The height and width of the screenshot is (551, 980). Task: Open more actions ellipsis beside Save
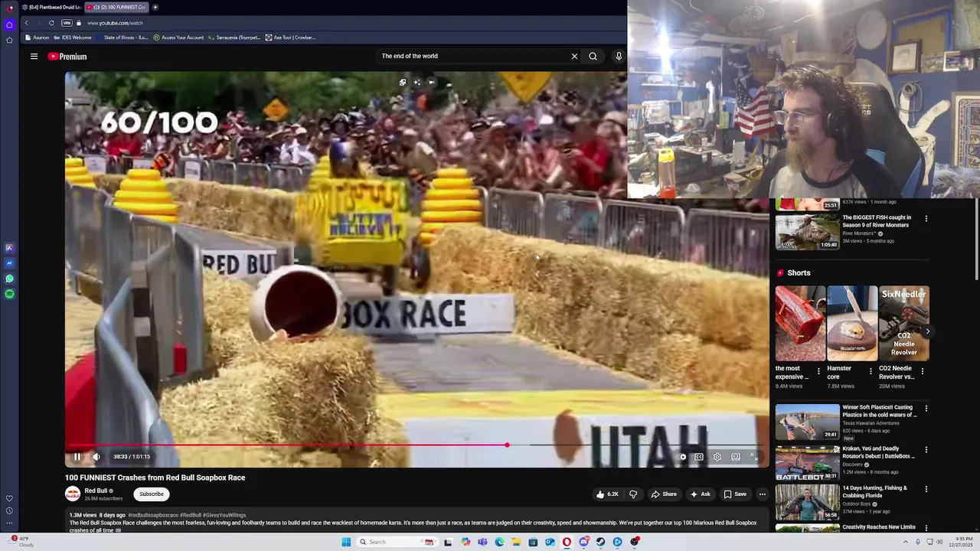pyautogui.click(x=763, y=494)
